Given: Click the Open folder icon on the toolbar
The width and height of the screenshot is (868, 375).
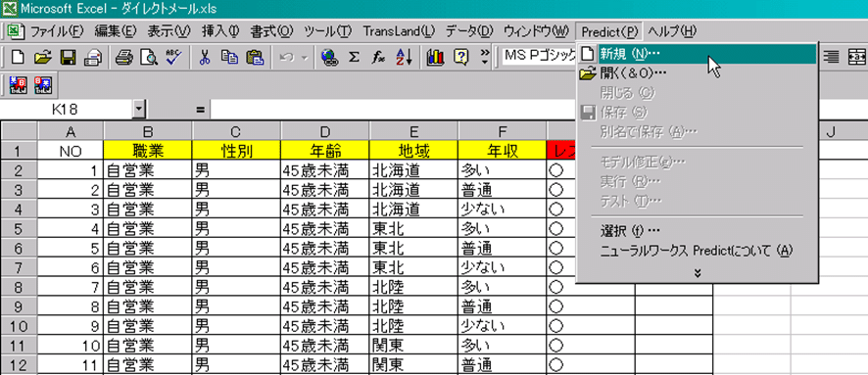Looking at the screenshot, I should 43,58.
